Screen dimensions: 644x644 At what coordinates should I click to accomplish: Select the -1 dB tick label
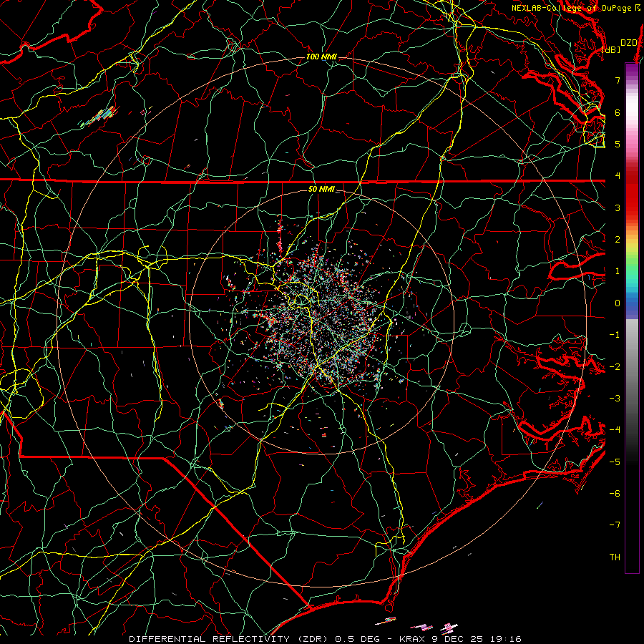coord(615,335)
